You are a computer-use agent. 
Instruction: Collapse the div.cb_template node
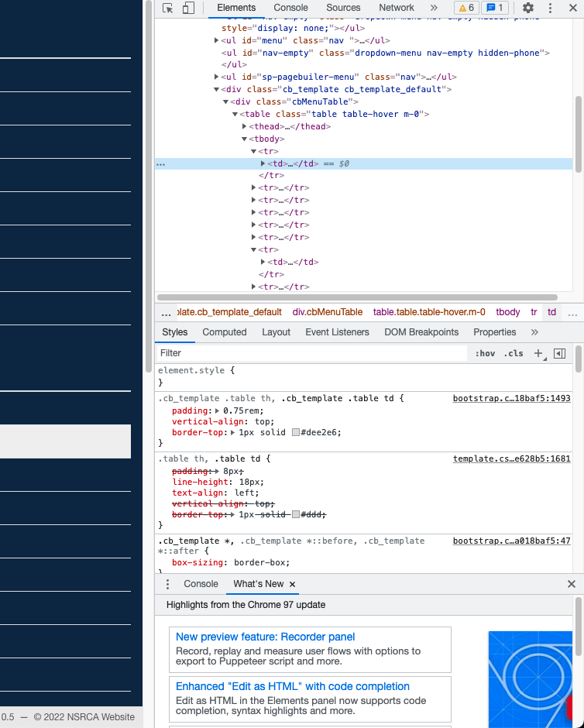216,89
